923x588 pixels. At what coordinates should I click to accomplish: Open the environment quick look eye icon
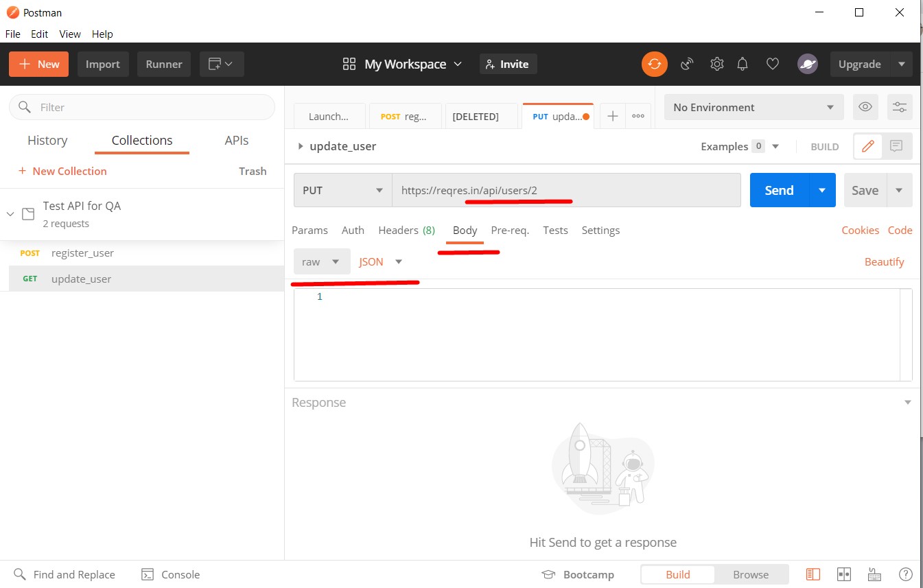[865, 107]
